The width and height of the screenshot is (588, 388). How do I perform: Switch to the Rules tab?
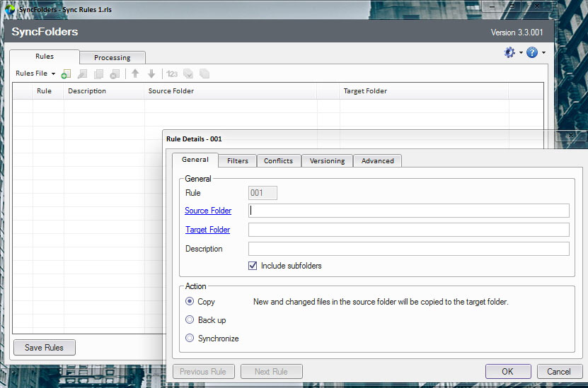[45, 56]
